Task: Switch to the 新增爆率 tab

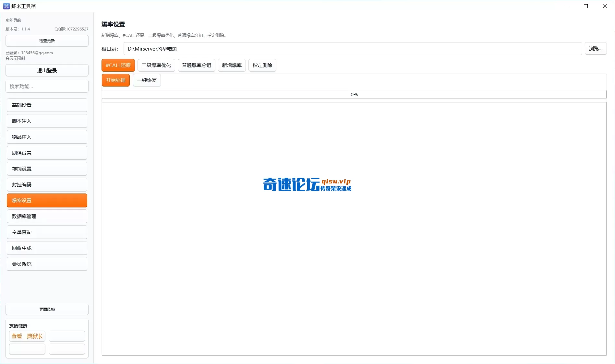Action: (232, 65)
